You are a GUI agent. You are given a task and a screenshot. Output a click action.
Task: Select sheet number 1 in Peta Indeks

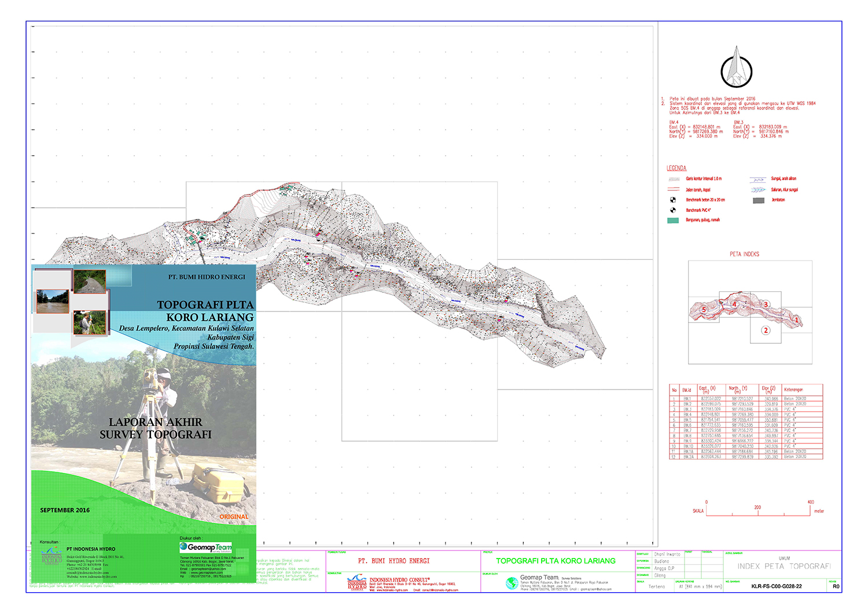[796, 320]
